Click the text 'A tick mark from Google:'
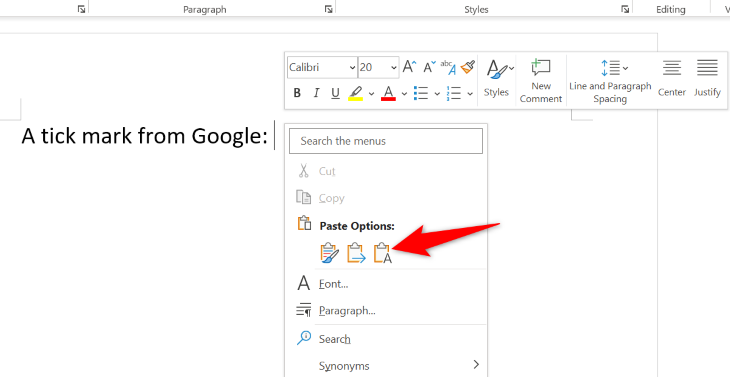 (x=145, y=136)
